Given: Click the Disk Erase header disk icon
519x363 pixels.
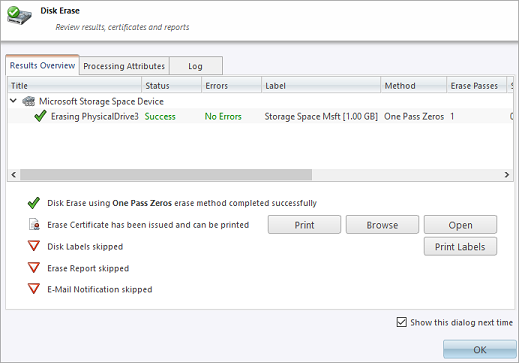Looking at the screenshot, I should [x=19, y=16].
